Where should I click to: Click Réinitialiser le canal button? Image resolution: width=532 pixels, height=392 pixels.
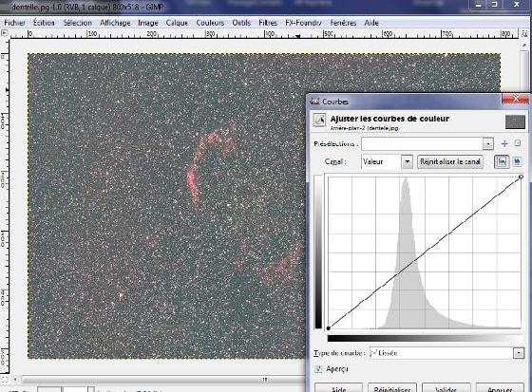[450, 161]
